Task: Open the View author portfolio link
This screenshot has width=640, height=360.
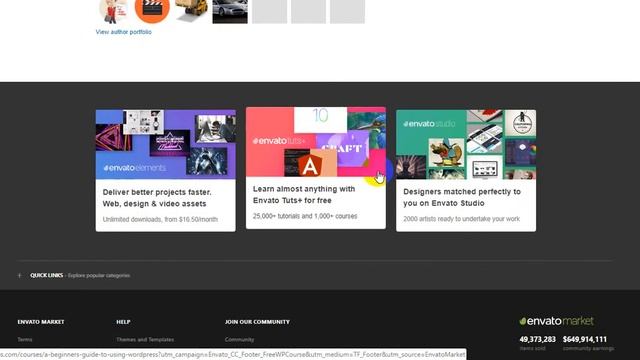Action: click(x=123, y=32)
